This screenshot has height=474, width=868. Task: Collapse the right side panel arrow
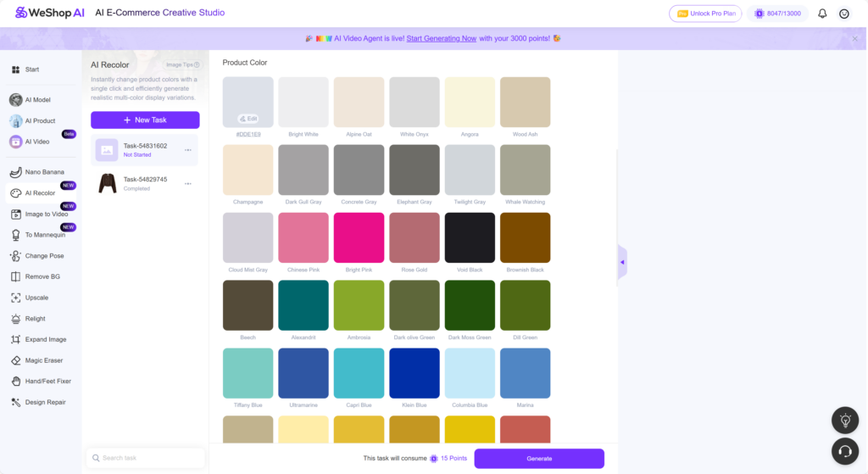(x=622, y=262)
